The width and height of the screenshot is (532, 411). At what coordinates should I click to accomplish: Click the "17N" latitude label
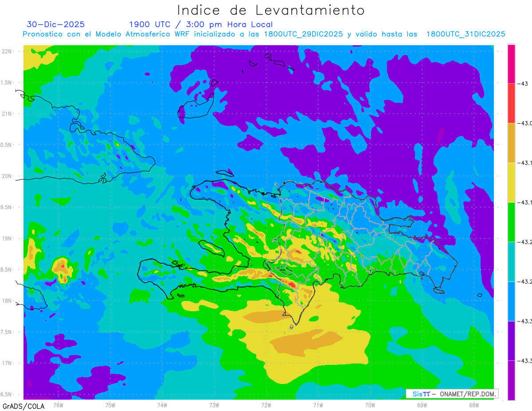(x=7, y=363)
